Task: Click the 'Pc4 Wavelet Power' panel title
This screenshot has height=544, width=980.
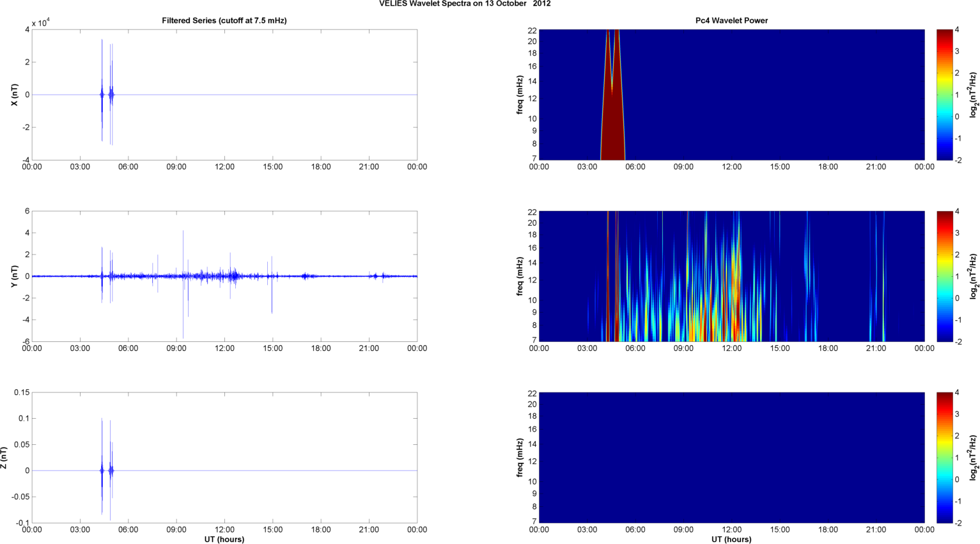Action: coord(731,20)
